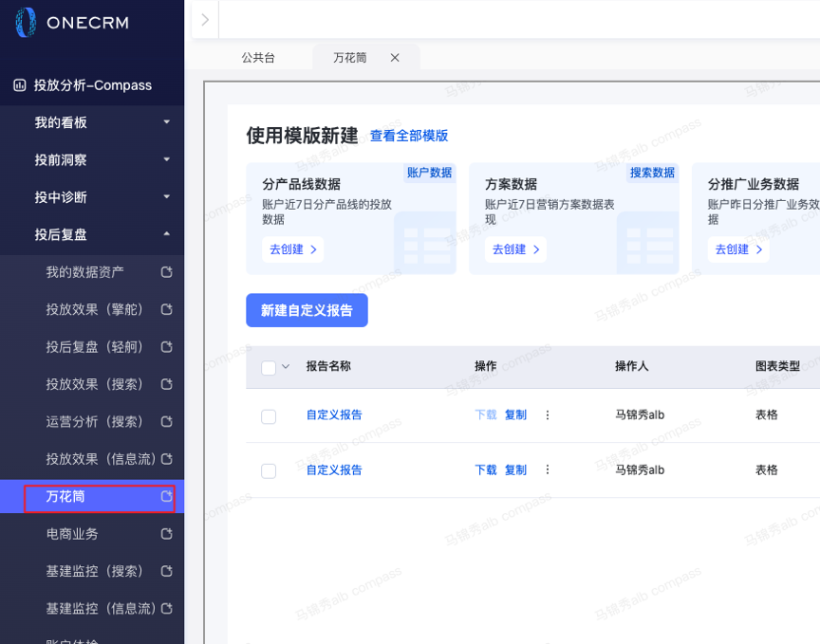
Task: Click the external link icon beside 投放效果（擎舵）
Action: point(167,309)
